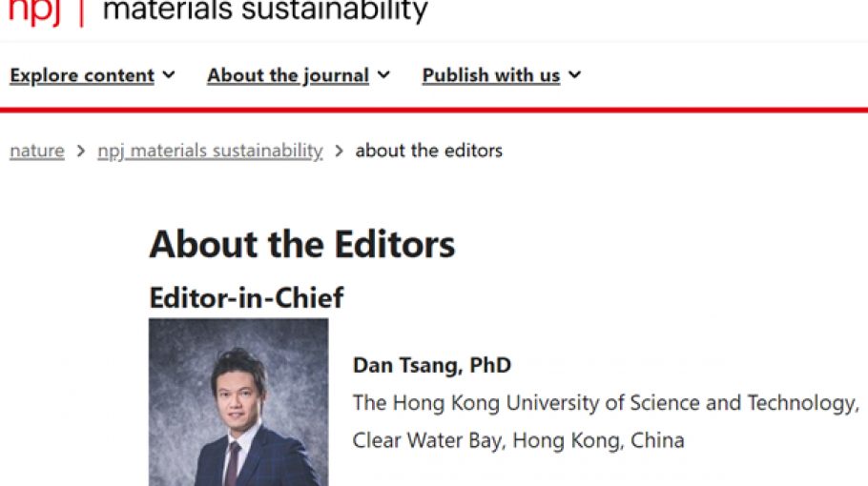Expand the chevron beside Publish with us
The width and height of the screenshot is (868, 486).
point(574,74)
